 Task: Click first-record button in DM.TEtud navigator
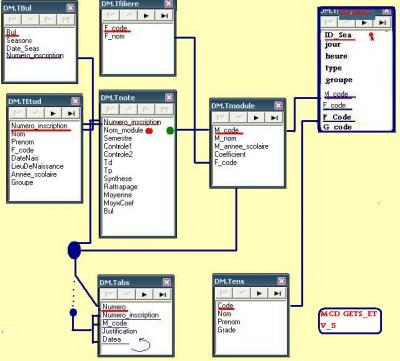tap(18, 113)
